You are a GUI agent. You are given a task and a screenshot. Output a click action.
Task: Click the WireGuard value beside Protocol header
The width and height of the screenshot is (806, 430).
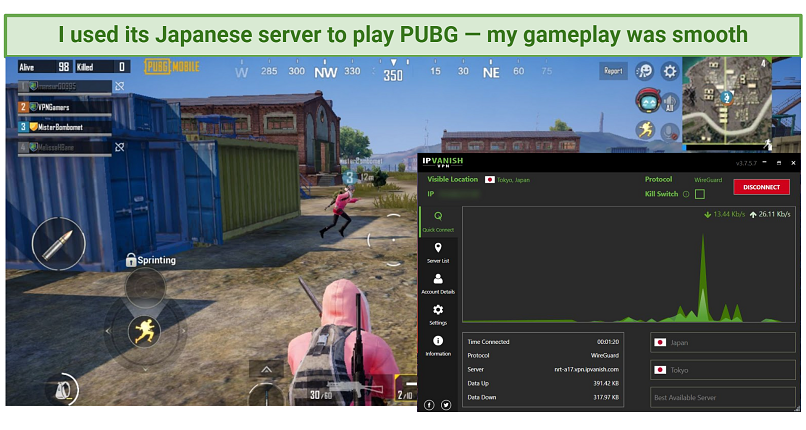click(x=708, y=180)
